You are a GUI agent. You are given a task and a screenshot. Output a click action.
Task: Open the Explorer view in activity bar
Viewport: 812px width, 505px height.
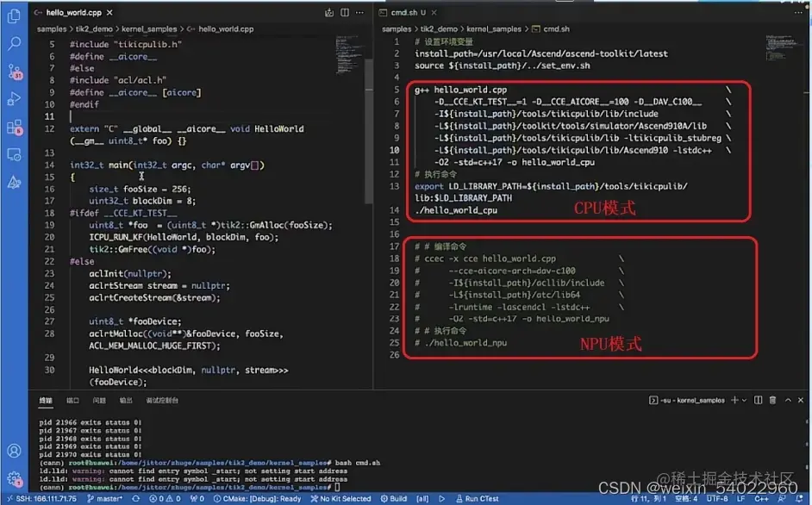[x=14, y=16]
